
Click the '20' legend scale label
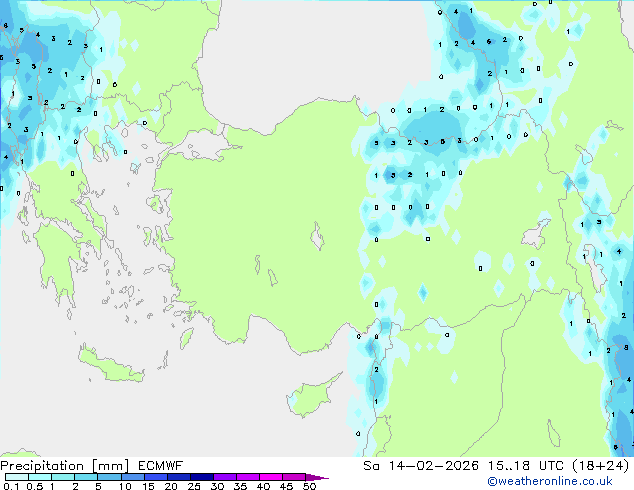pyautogui.click(x=171, y=486)
